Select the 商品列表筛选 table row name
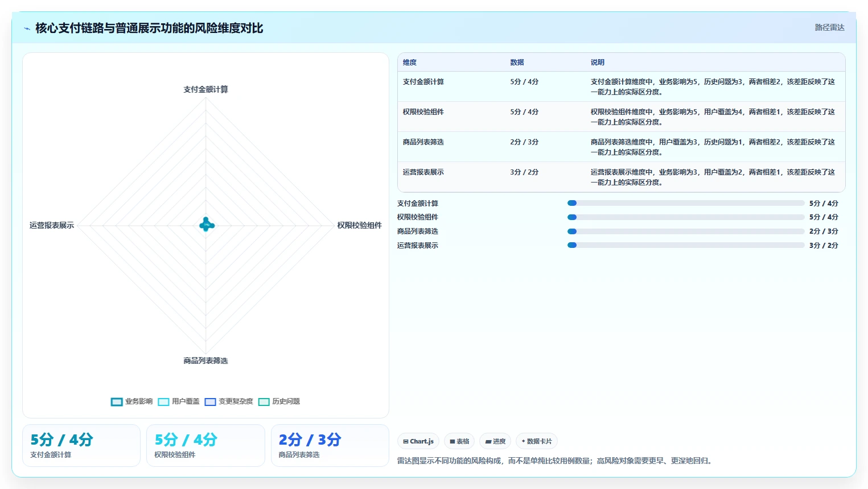The height and width of the screenshot is (489, 868). click(423, 142)
